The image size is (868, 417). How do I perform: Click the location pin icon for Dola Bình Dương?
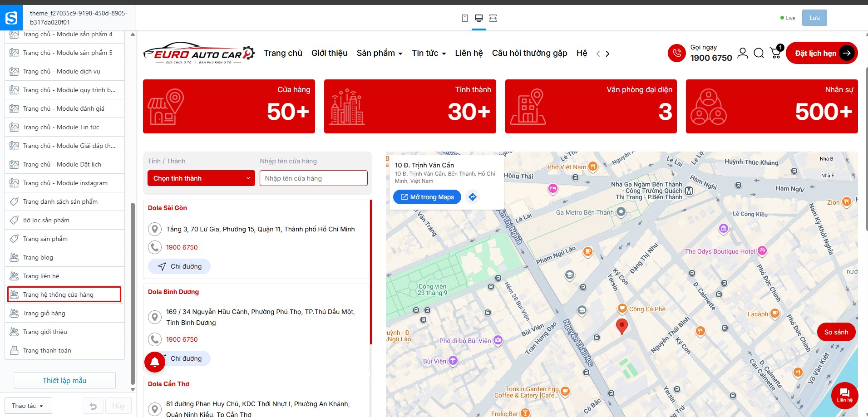pyautogui.click(x=155, y=317)
